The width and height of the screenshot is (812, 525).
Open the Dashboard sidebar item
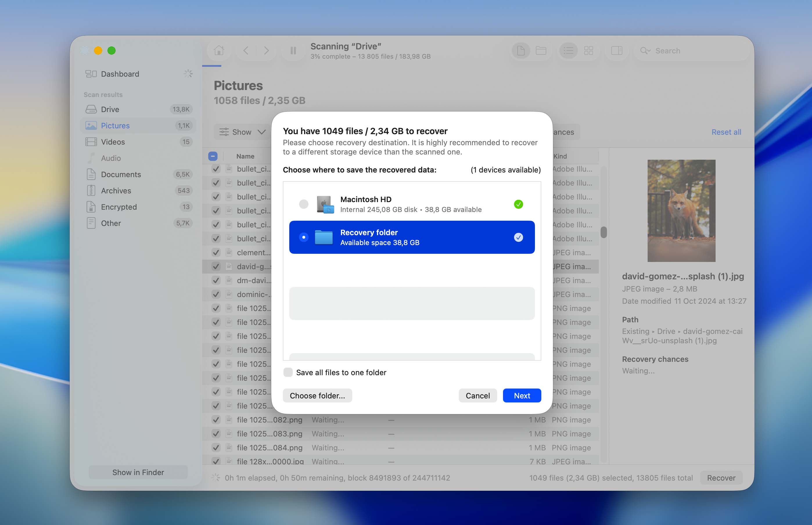[138, 74]
